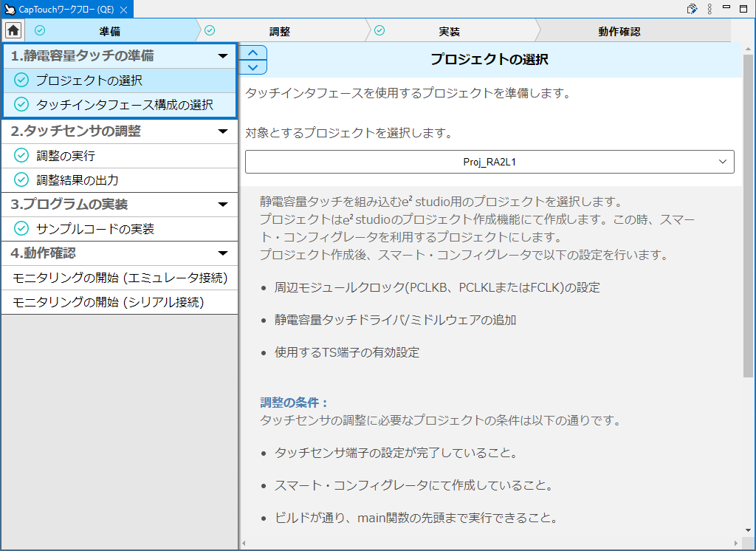The height and width of the screenshot is (551, 756).
Task: Close the CapTouchワークフロー (QE) tab
Action: (x=124, y=10)
